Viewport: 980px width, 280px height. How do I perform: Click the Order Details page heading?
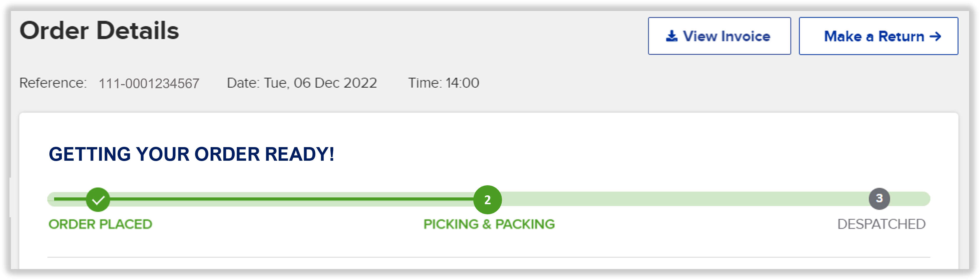(x=99, y=30)
